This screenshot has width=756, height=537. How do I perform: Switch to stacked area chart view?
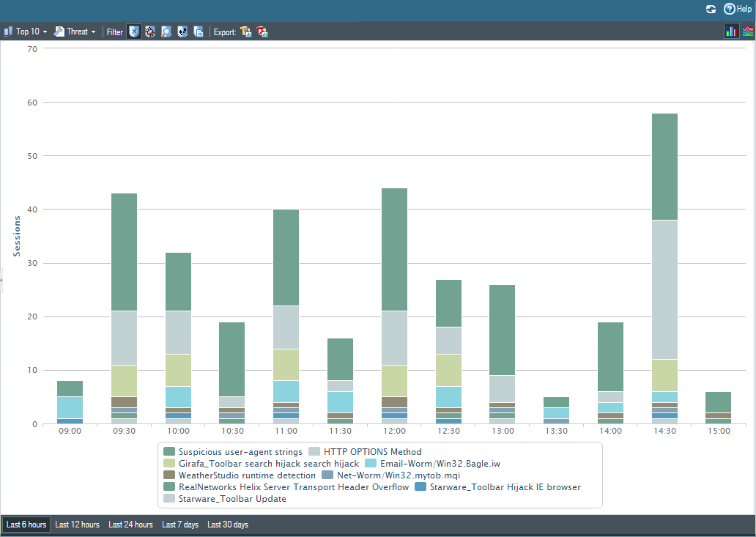(747, 31)
